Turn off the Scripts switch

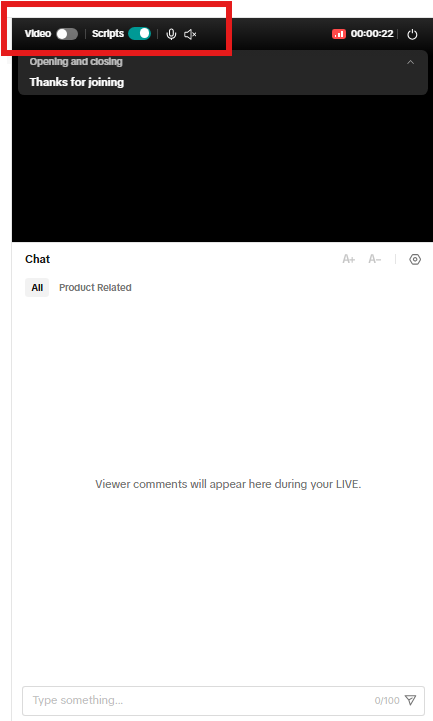tap(140, 34)
